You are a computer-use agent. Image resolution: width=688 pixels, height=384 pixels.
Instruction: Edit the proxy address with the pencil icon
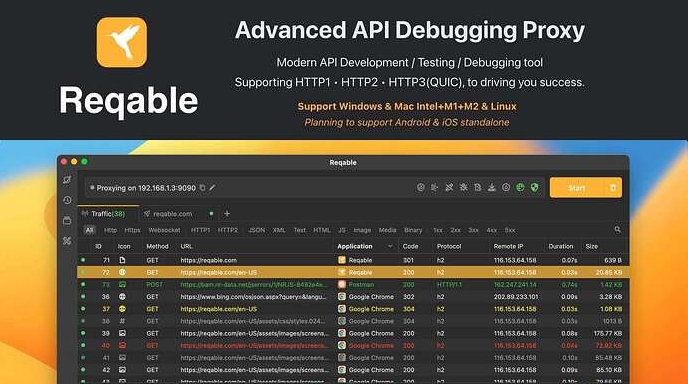212,188
